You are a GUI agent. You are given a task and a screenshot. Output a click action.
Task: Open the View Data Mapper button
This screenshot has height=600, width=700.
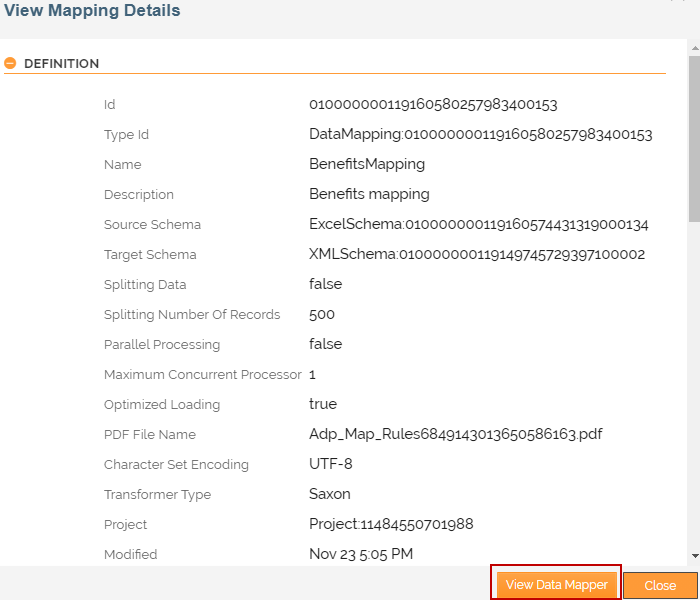(556, 585)
